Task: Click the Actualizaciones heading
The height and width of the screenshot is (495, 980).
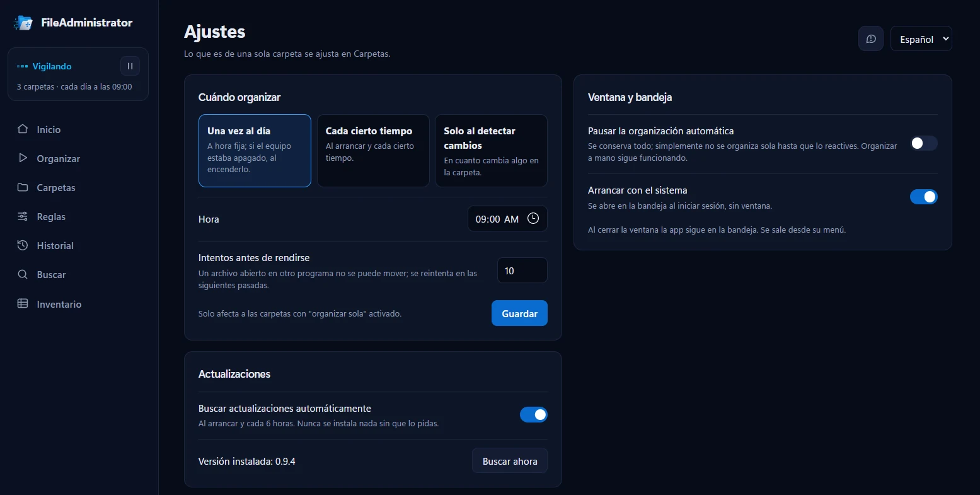Action: tap(234, 374)
